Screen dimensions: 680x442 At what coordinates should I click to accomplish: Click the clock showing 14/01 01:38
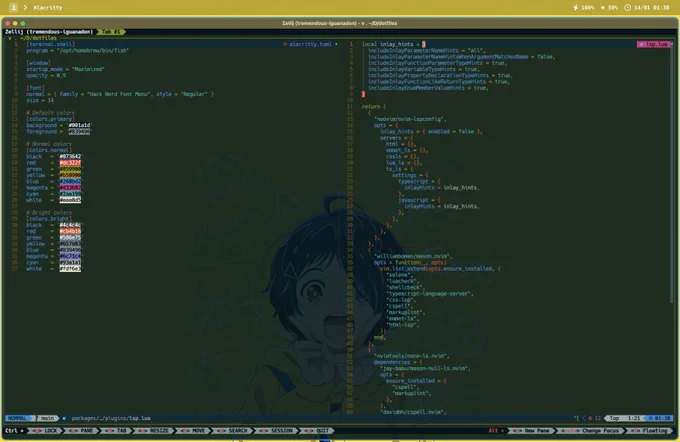(647, 7)
